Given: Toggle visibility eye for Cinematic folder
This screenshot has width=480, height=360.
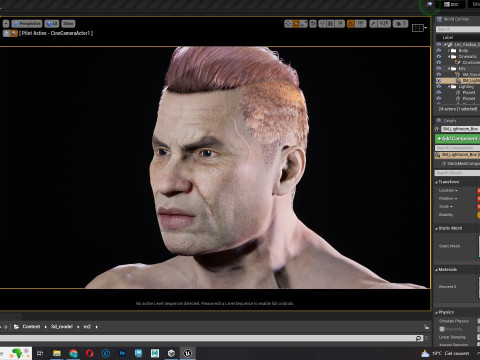Looking at the screenshot, I should click(439, 57).
